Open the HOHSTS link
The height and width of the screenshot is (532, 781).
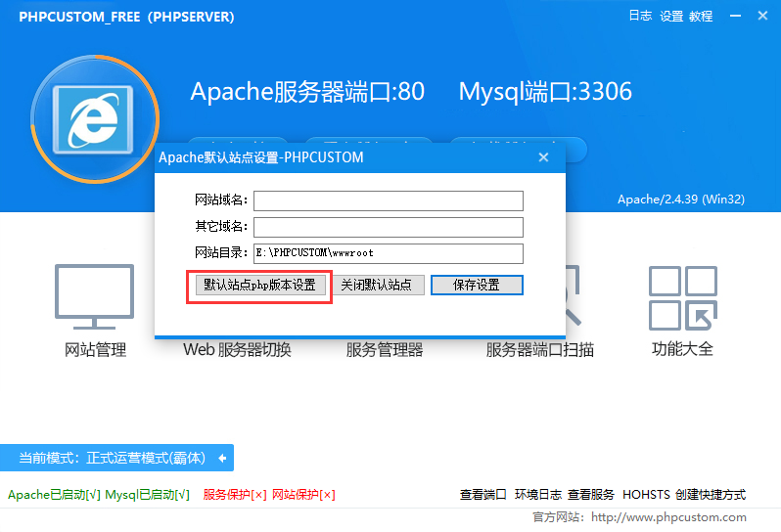pyautogui.click(x=646, y=495)
